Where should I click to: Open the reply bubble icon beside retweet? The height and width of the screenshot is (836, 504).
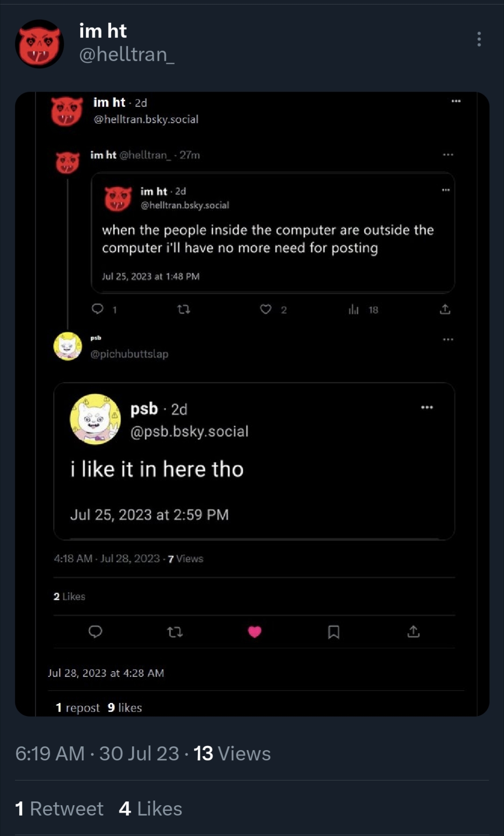[x=95, y=632]
